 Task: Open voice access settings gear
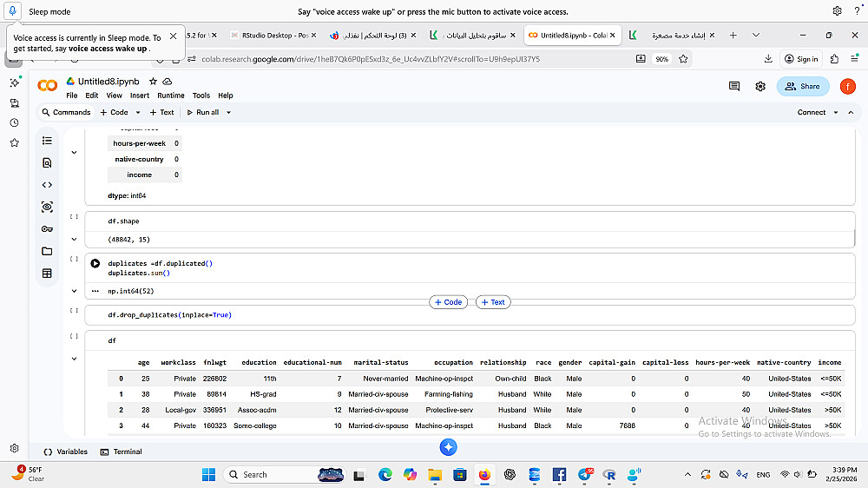837,11
